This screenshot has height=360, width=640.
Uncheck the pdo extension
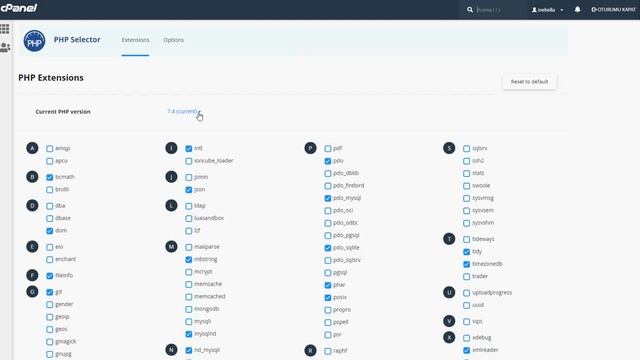tap(328, 161)
